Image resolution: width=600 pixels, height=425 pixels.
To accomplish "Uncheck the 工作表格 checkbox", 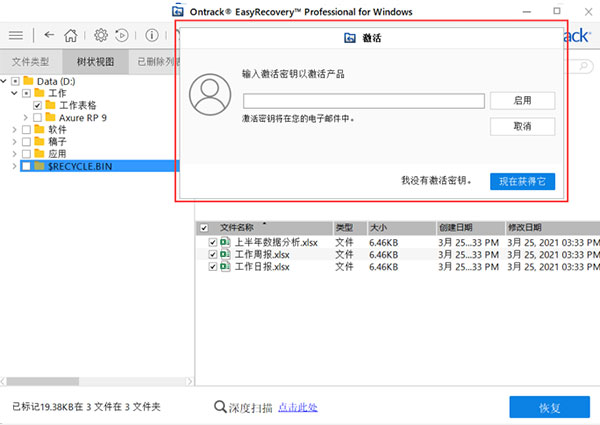I will (38, 105).
